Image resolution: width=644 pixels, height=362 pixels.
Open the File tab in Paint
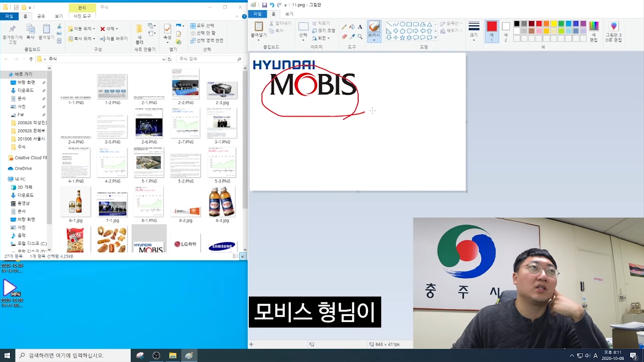[x=257, y=14]
